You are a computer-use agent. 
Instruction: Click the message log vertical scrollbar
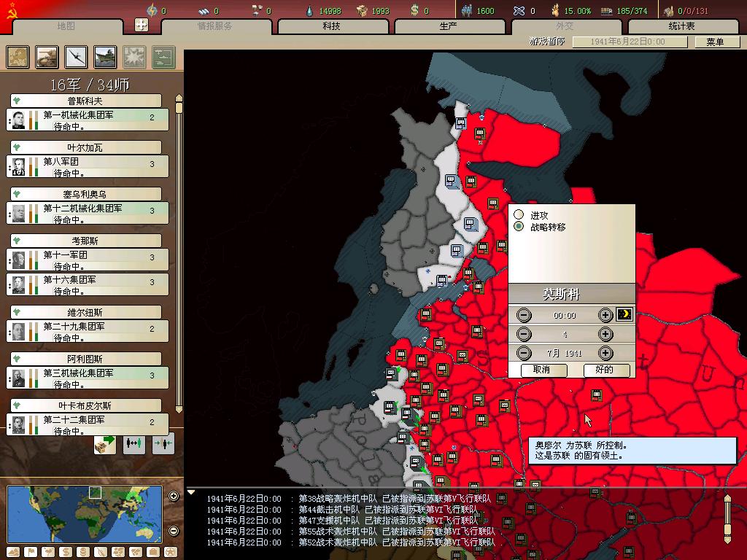coord(727,519)
